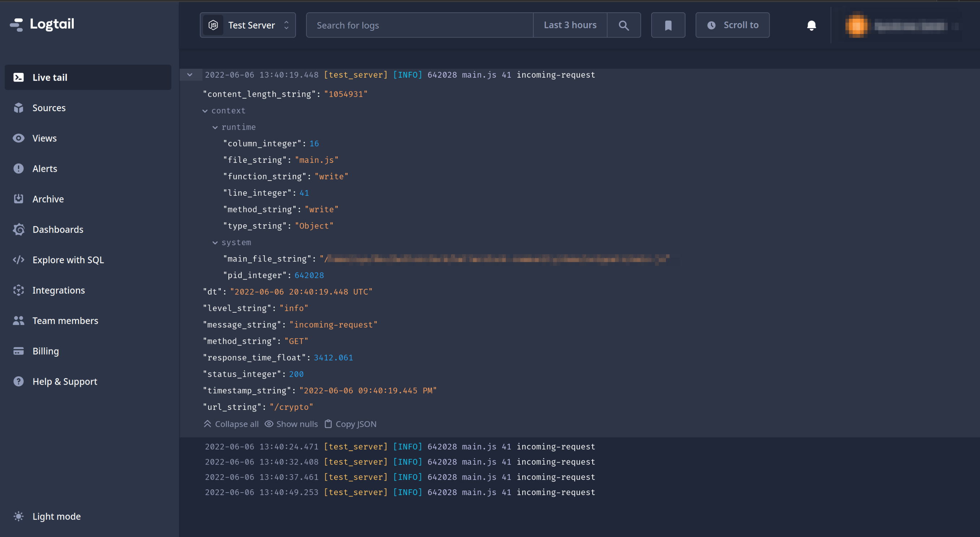The height and width of the screenshot is (537, 980).
Task: Click the Scroll to button
Action: point(732,25)
